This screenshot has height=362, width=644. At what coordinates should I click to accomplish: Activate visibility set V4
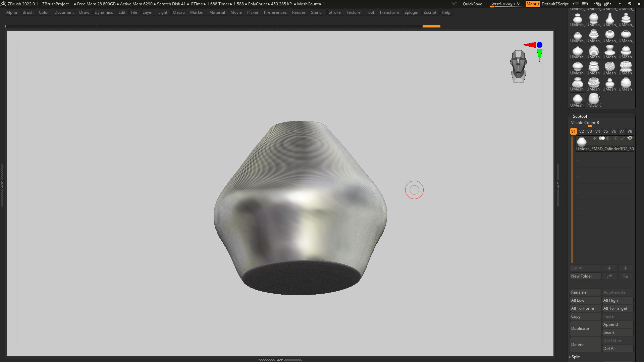tap(597, 131)
